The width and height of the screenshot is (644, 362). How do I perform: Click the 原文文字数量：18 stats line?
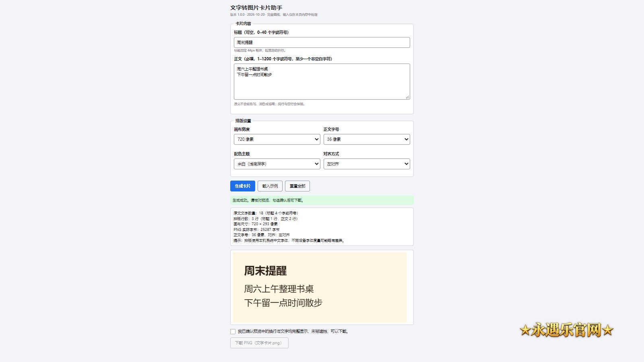tap(266, 213)
